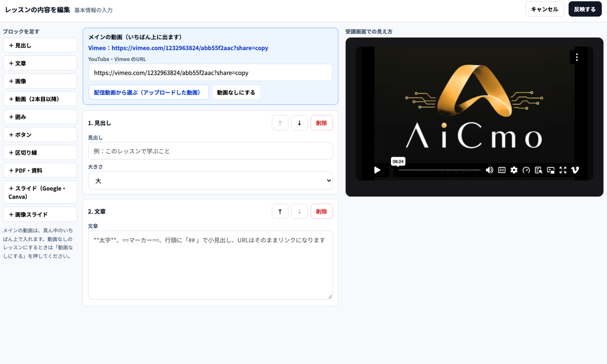Add a 見出し block

point(40,45)
